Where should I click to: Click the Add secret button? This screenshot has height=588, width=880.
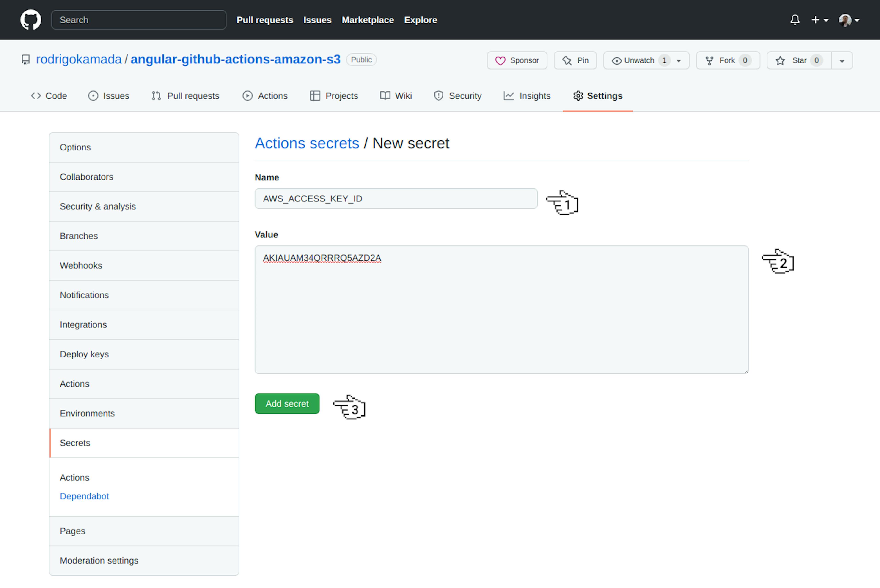point(287,403)
